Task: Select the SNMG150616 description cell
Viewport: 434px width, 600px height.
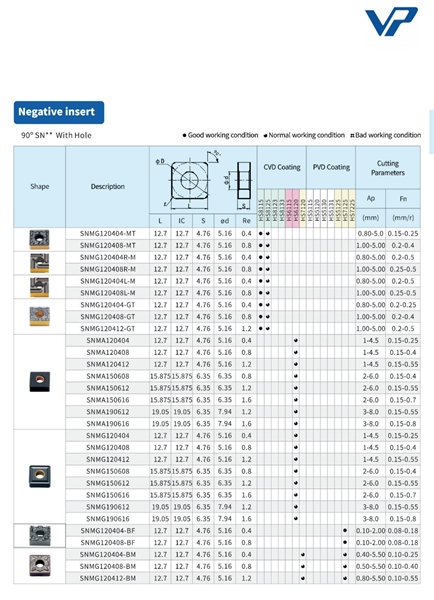Action: pyautogui.click(x=108, y=495)
